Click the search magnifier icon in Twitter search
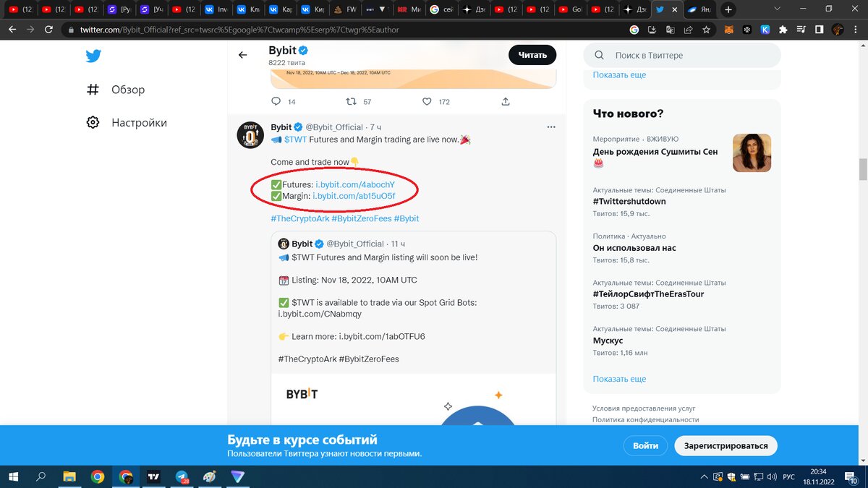The height and width of the screenshot is (488, 868). click(x=600, y=56)
